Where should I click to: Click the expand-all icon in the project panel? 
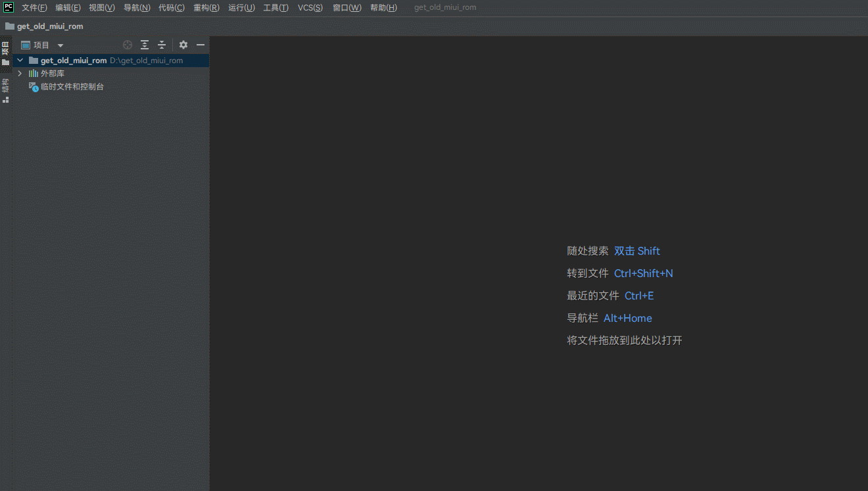(144, 45)
